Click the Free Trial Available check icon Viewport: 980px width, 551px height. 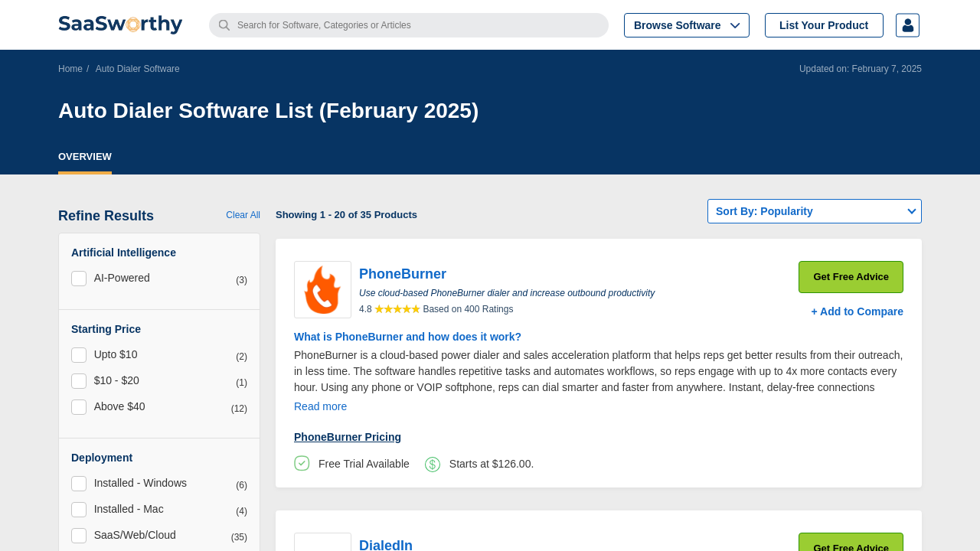pyautogui.click(x=302, y=463)
